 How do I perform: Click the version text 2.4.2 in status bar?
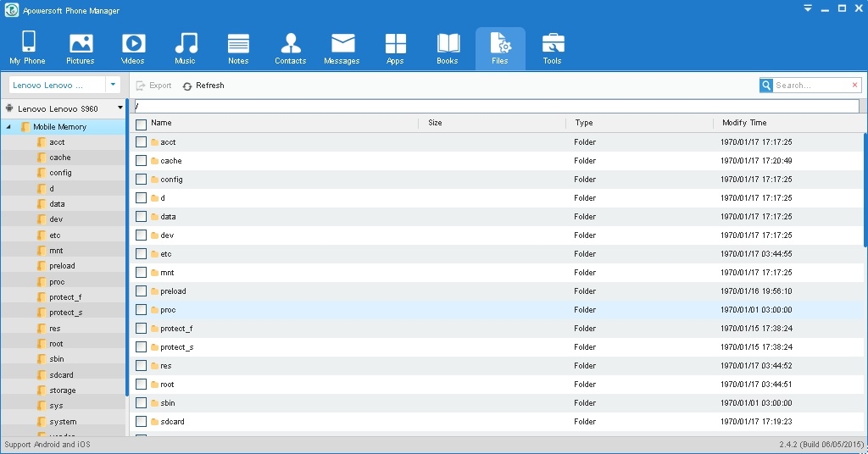(x=821, y=445)
